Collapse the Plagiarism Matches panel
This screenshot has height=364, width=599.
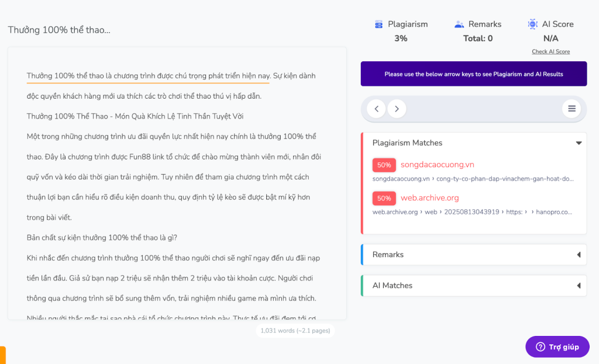[x=579, y=143]
